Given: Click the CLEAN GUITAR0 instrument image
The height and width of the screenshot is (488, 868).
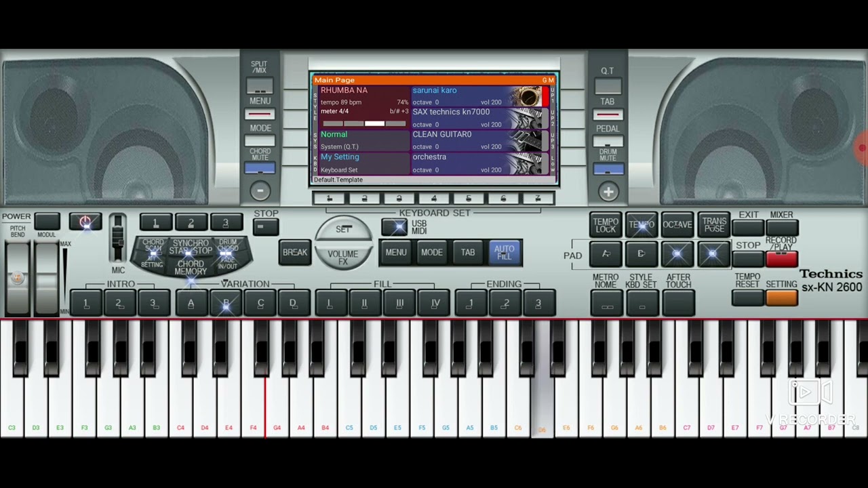Looking at the screenshot, I should tap(528, 141).
